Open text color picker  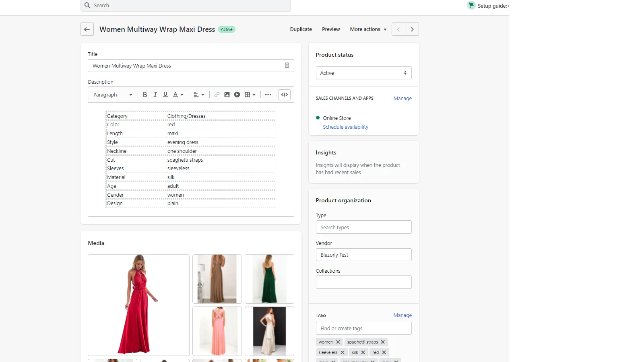click(178, 95)
